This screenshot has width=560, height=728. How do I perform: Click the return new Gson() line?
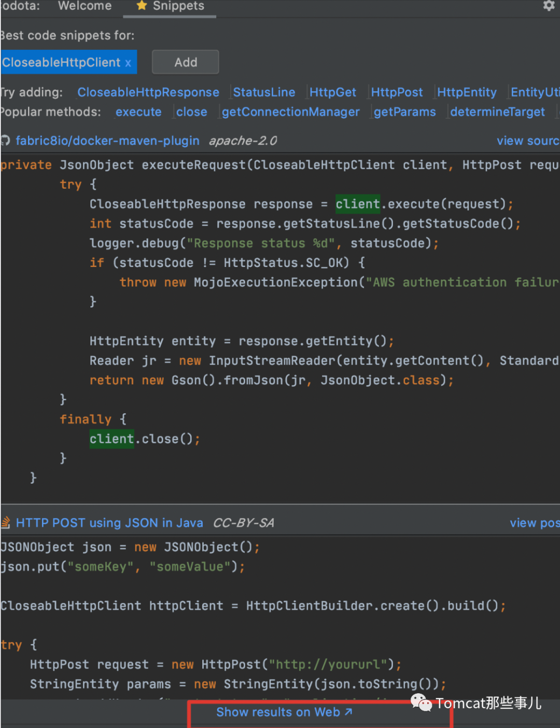coord(272,381)
